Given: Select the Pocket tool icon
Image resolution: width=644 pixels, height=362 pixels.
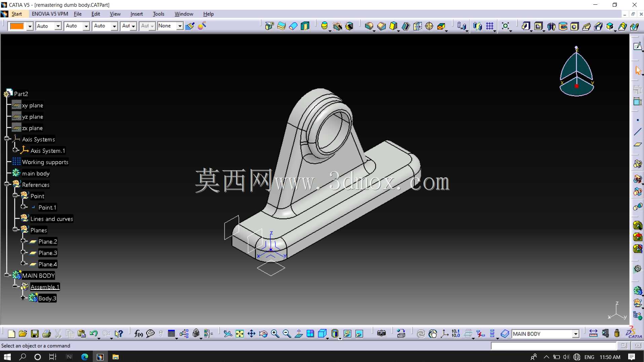Looking at the screenshot, I should tap(538, 26).
